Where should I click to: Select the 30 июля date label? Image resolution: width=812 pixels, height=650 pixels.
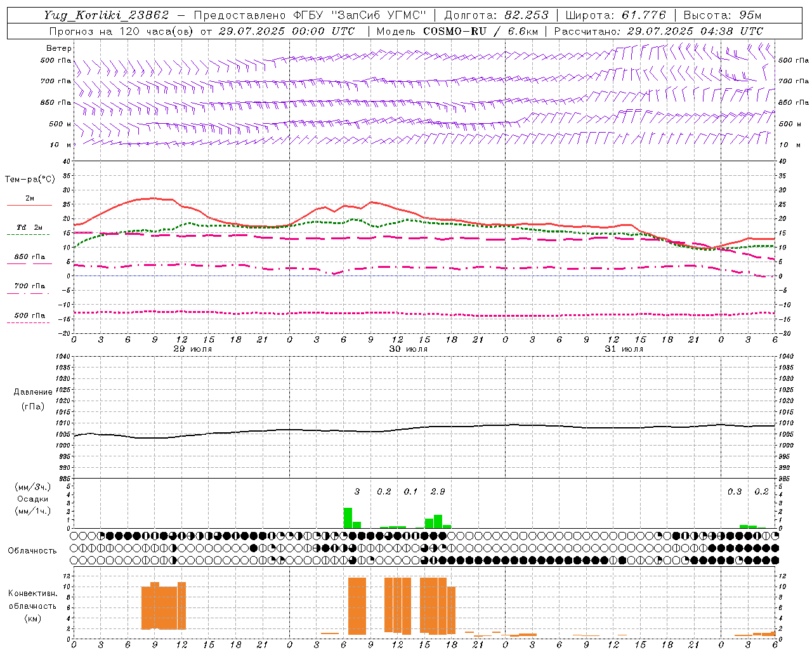point(409,349)
